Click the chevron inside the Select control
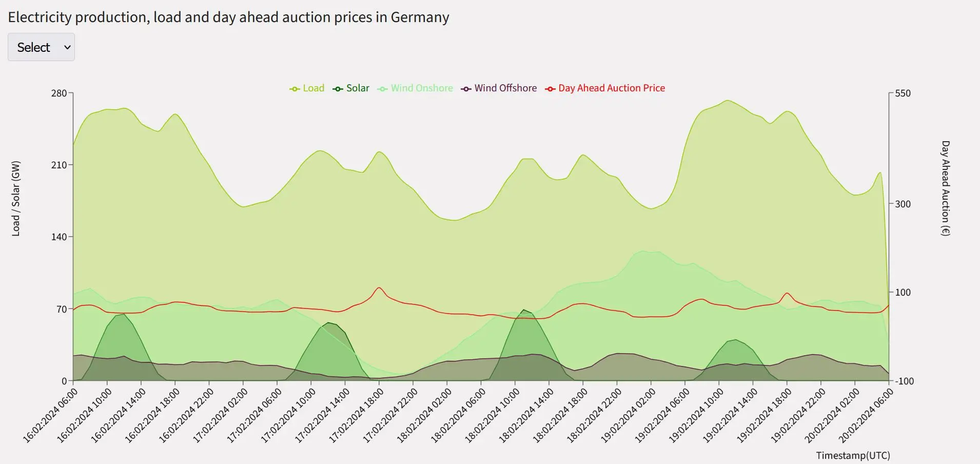Image resolution: width=980 pixels, height=464 pixels. (66, 47)
